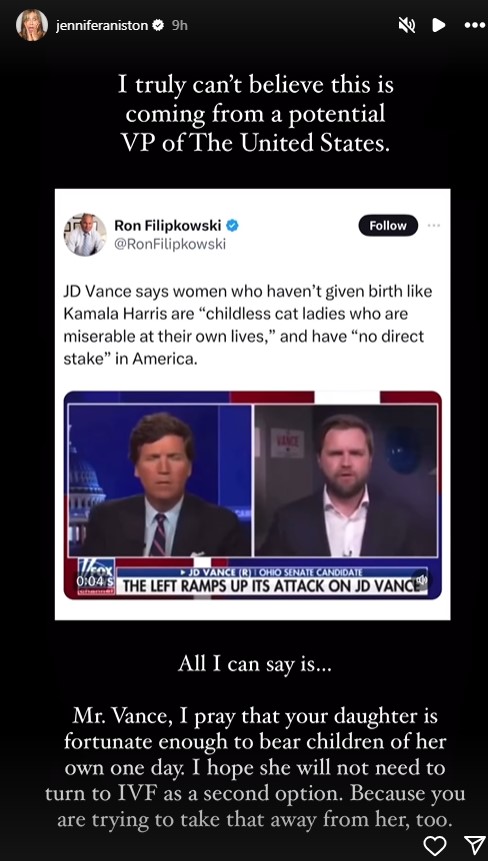
Task: Play the paused story
Action: coord(438,25)
